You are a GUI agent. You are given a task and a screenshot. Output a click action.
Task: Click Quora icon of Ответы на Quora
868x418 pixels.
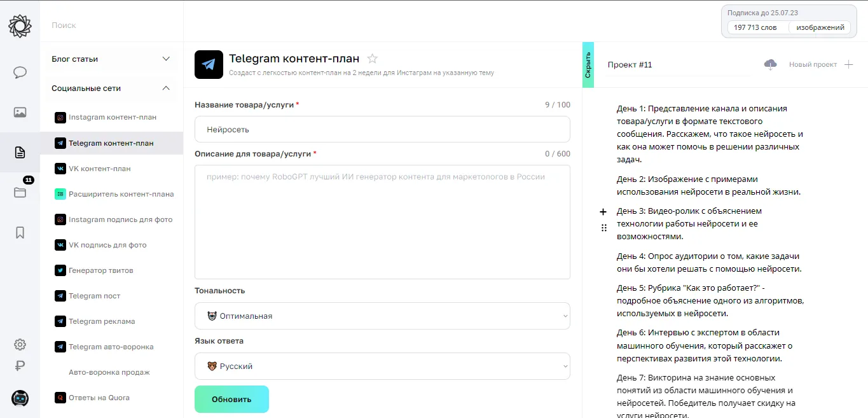[60, 398]
